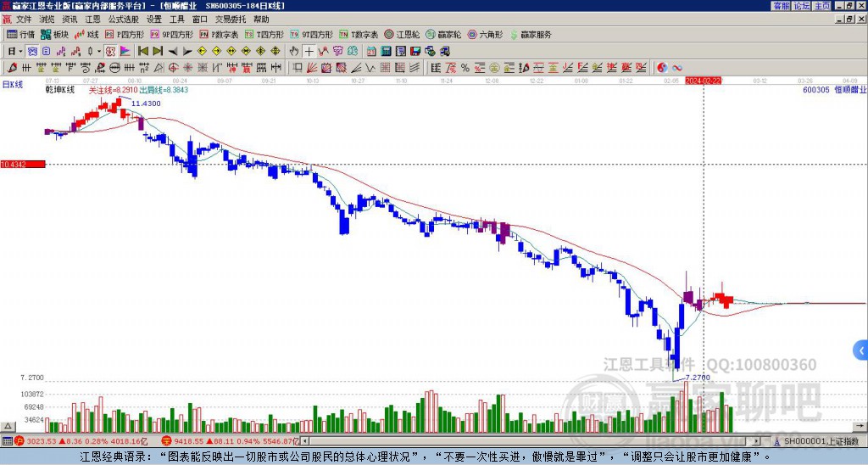Click the 主页 homepage button
The height and width of the screenshot is (465, 868).
822,6
